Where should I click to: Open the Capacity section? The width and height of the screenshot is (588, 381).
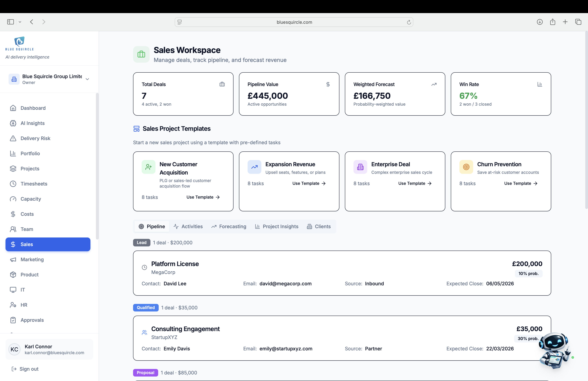(31, 199)
